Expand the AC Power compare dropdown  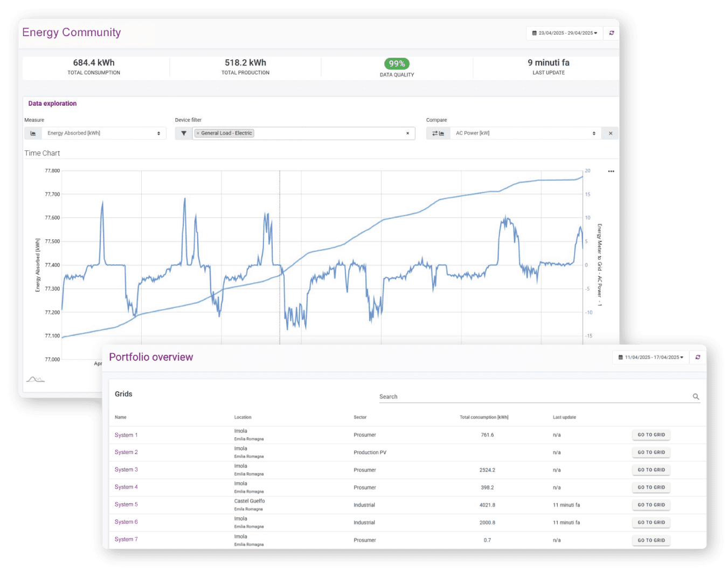[x=525, y=133]
